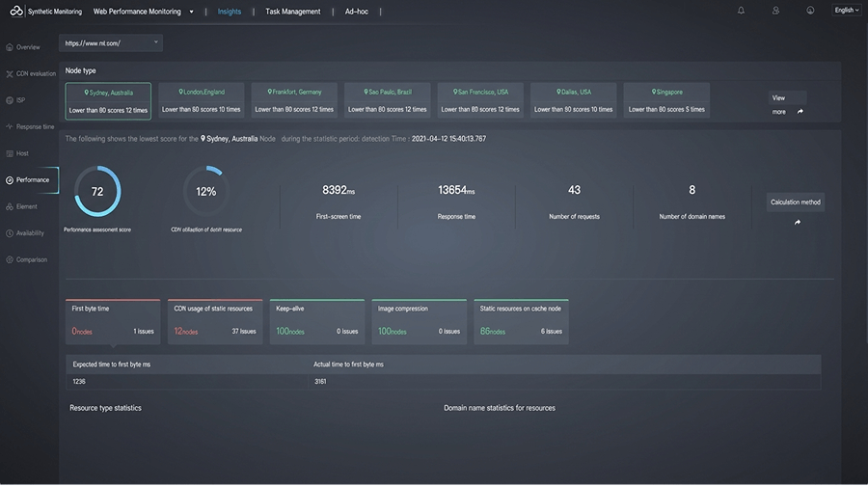Open the English language dropdown

[x=847, y=10]
